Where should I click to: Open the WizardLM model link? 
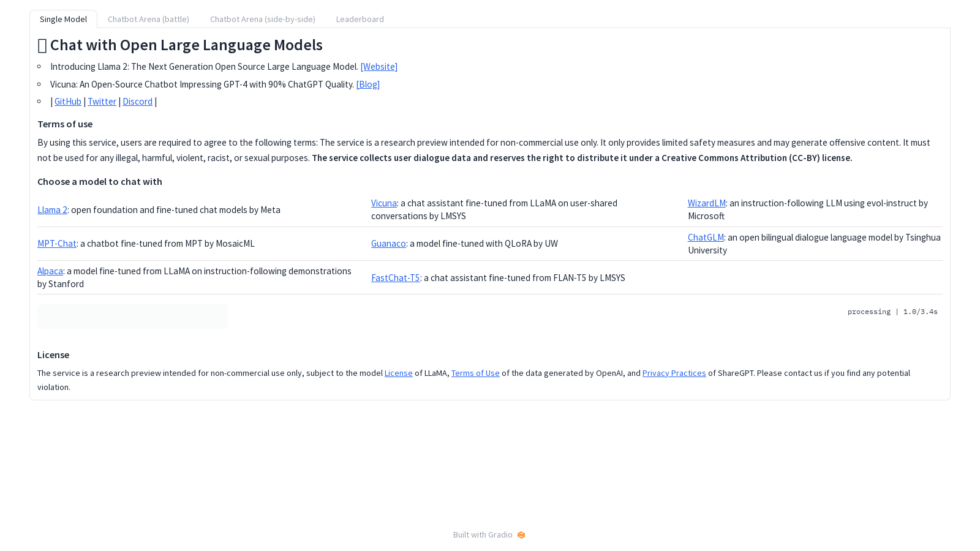[707, 203]
